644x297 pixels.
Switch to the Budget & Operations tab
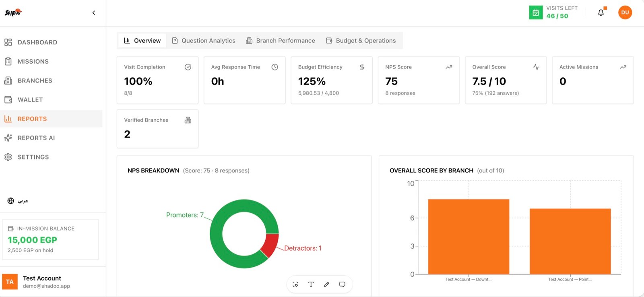pos(361,41)
